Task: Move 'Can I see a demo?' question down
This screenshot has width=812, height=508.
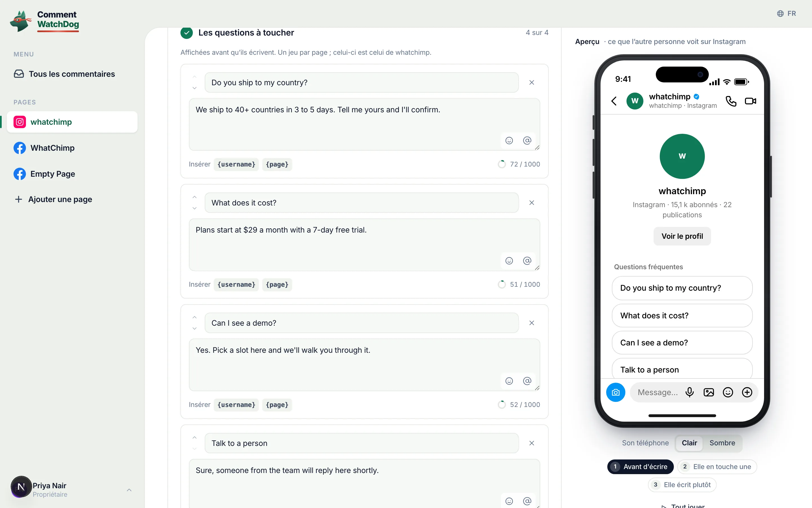Action: 195,329
